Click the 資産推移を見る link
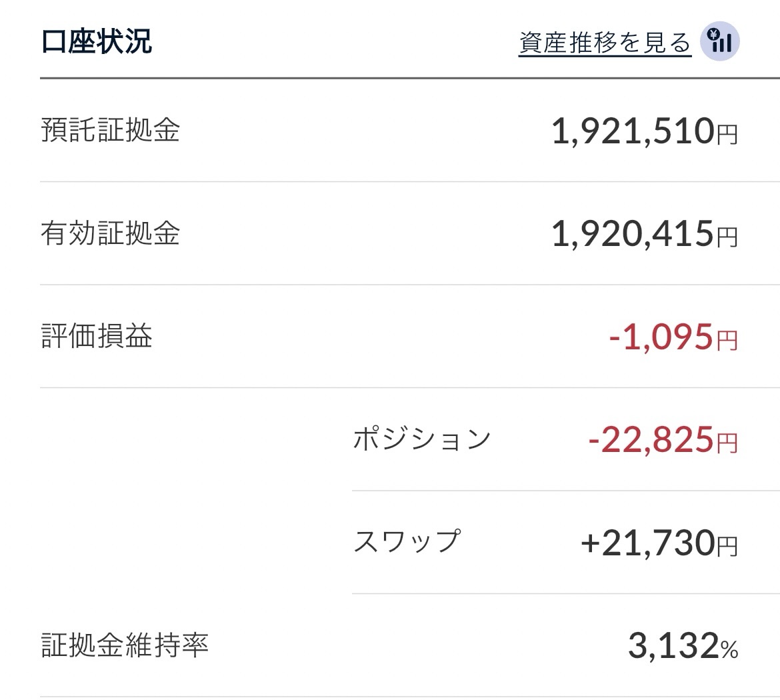780x700 pixels. tap(605, 43)
